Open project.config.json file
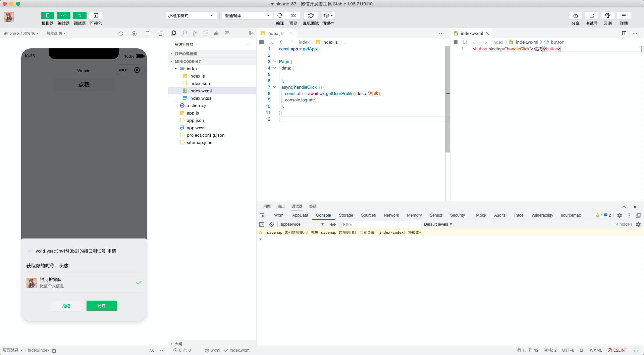Image resolution: width=644 pixels, height=355 pixels. pyautogui.click(x=212, y=135)
